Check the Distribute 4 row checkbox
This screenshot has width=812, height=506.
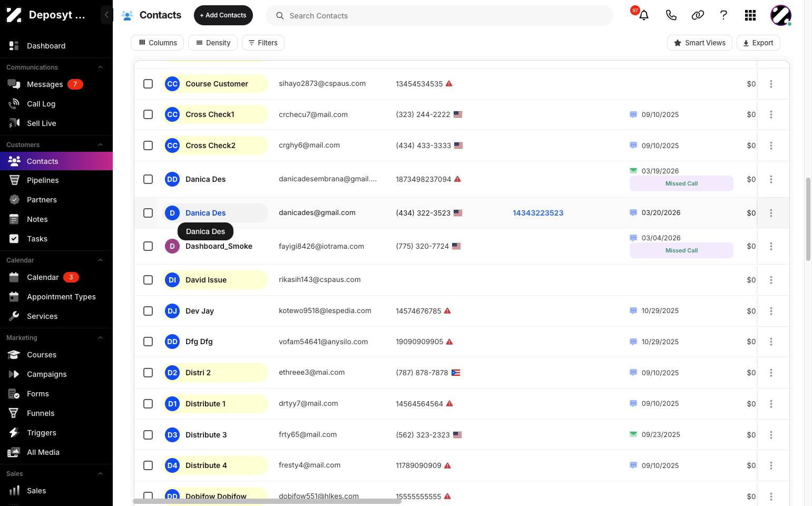point(148,465)
